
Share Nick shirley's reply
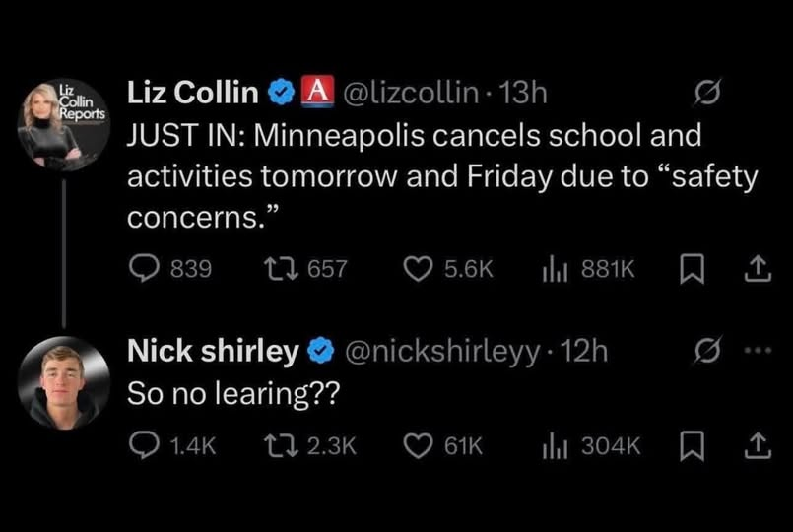758,446
